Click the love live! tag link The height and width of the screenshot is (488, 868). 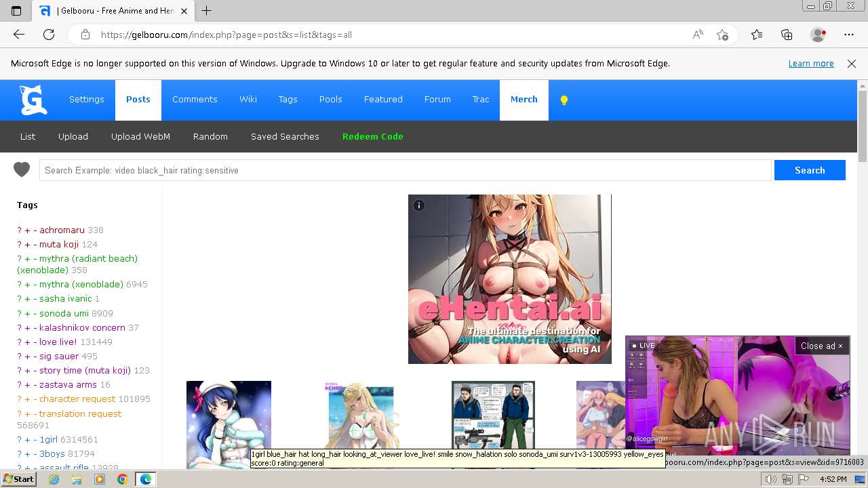point(58,342)
